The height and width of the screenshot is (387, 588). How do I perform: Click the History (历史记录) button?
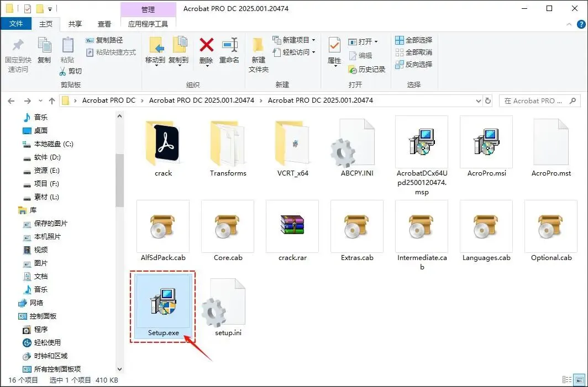pyautogui.click(x=367, y=70)
